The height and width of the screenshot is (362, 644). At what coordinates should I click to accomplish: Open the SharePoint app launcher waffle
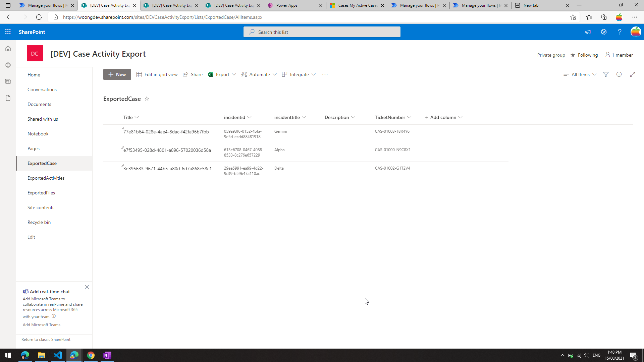(x=8, y=32)
